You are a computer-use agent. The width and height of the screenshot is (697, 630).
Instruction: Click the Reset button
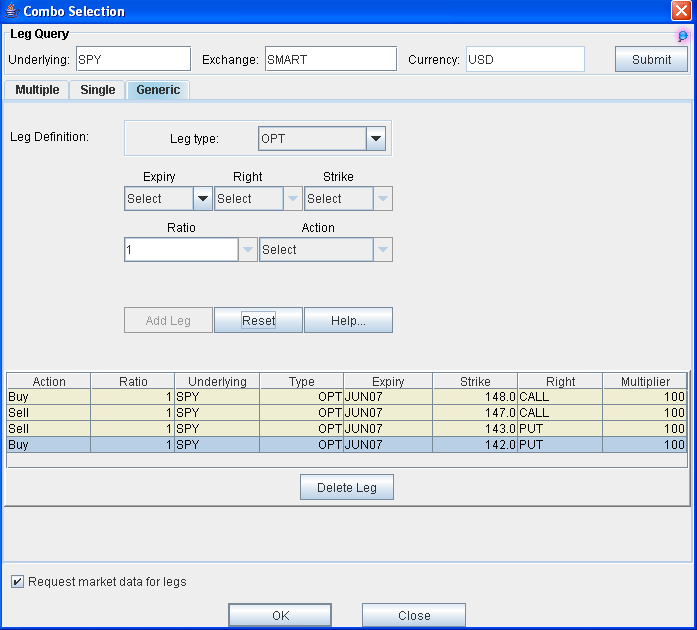pyautogui.click(x=258, y=320)
